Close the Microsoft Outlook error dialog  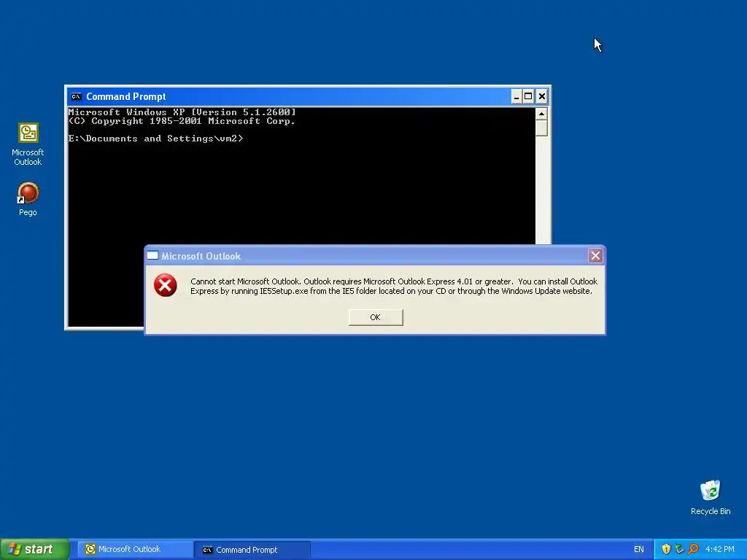point(595,256)
